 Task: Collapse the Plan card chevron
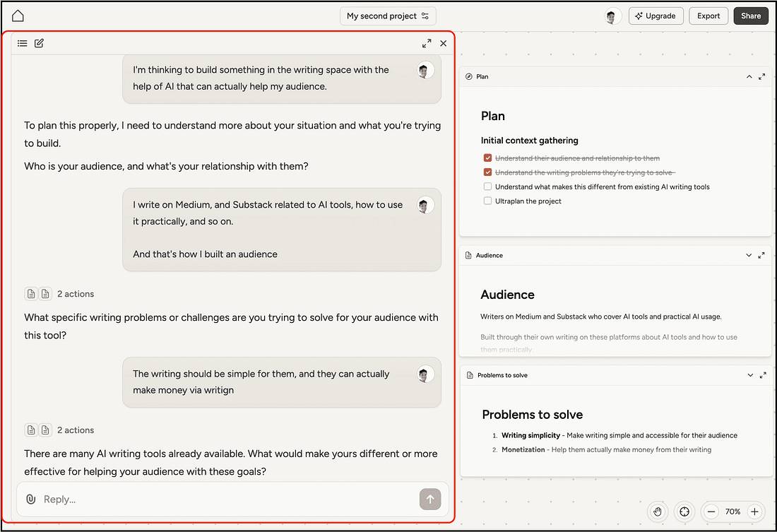click(x=749, y=76)
